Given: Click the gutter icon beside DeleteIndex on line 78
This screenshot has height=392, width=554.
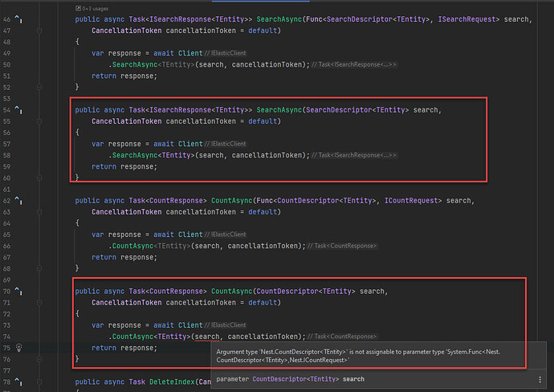Looking at the screenshot, I should pos(18,382).
